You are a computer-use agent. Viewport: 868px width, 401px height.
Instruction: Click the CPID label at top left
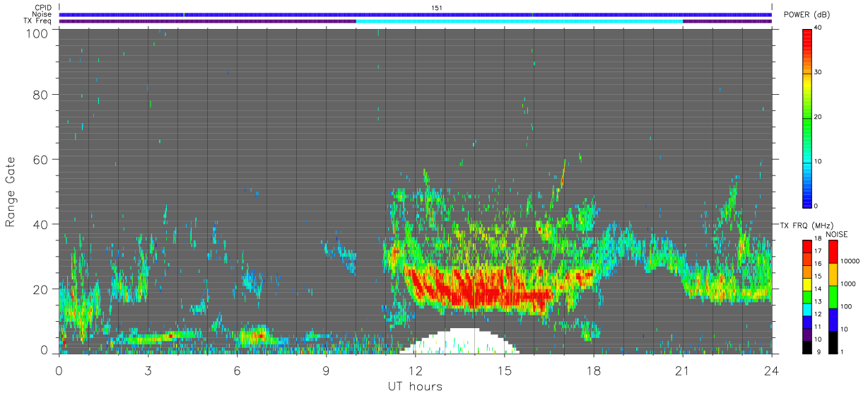[x=42, y=8]
